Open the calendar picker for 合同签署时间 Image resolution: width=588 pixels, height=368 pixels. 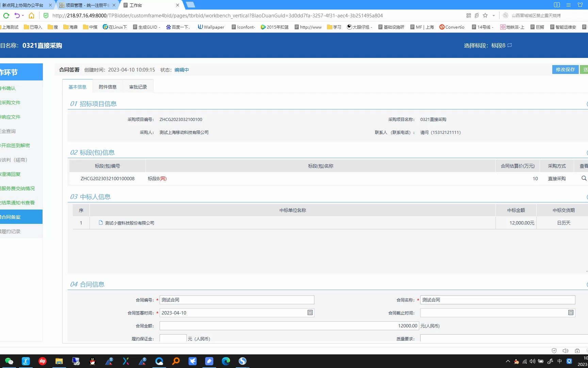point(310,312)
